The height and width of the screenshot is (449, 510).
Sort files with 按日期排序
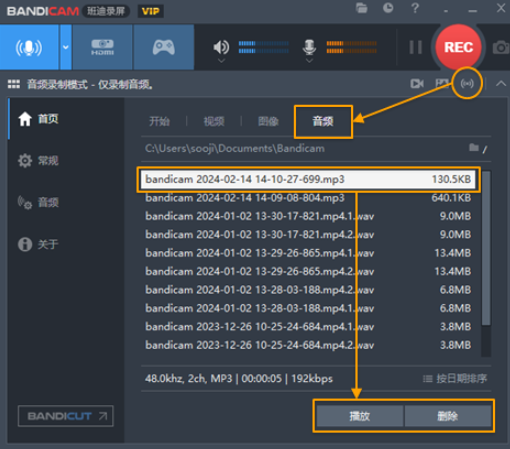click(x=455, y=379)
